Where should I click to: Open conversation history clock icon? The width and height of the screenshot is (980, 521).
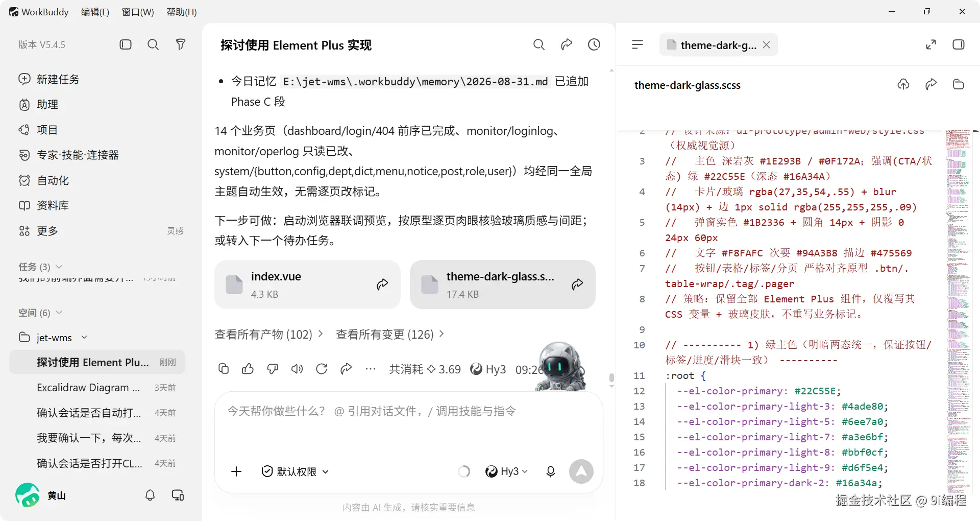tap(594, 45)
